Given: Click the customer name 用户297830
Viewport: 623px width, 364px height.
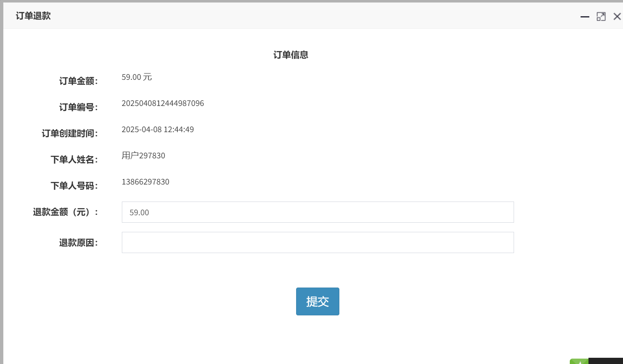Looking at the screenshot, I should [x=143, y=156].
